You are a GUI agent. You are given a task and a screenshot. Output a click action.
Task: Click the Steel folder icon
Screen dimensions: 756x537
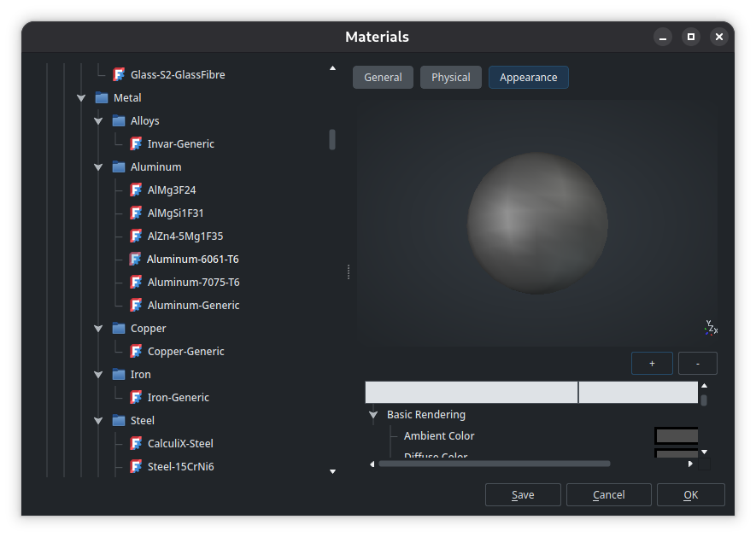(x=119, y=420)
